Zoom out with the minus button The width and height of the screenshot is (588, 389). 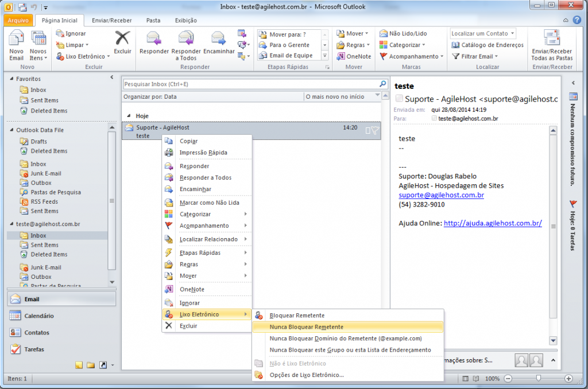click(x=508, y=379)
